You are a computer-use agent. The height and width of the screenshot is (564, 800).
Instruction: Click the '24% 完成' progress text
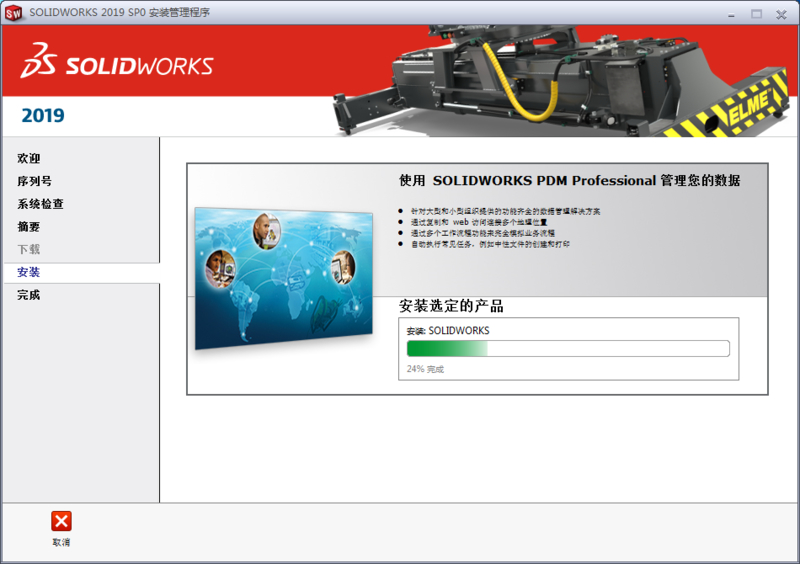tap(425, 369)
